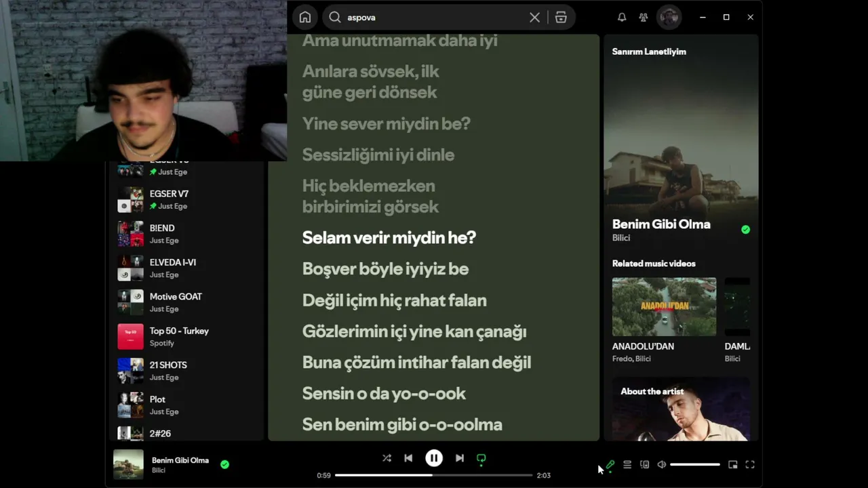Click the Top 50 - Turkey cover image
868x488 pixels.
(x=131, y=336)
